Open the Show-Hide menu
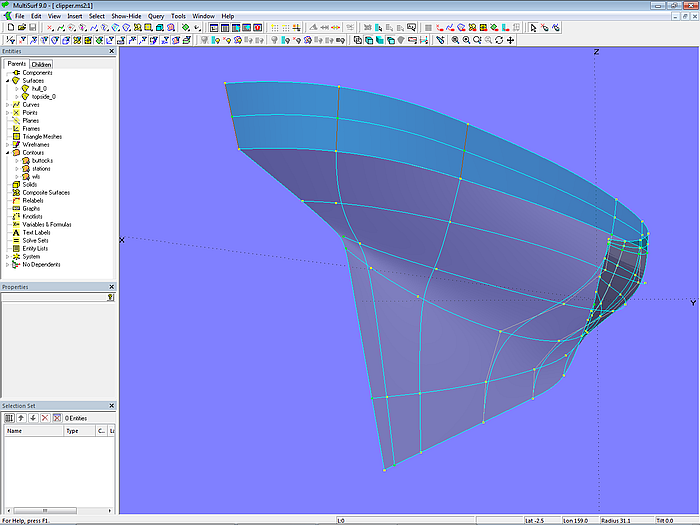Screen dimensions: 700x525 coord(126,16)
